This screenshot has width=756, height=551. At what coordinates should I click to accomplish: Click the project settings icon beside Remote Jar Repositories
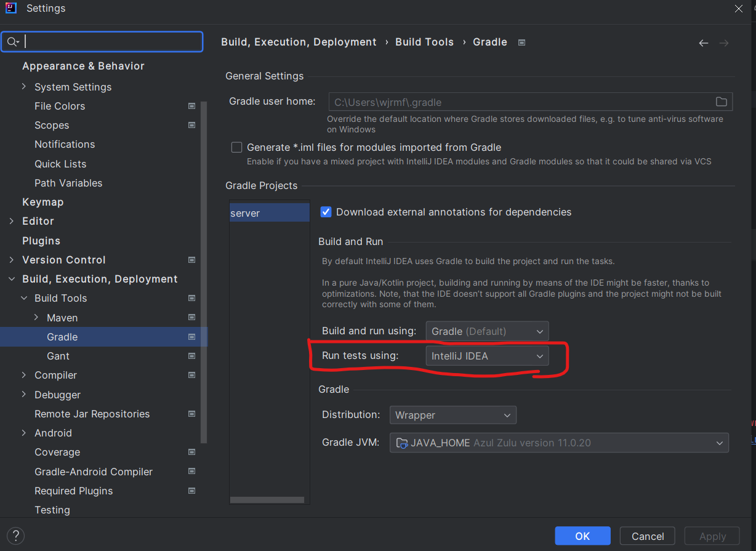point(191,414)
